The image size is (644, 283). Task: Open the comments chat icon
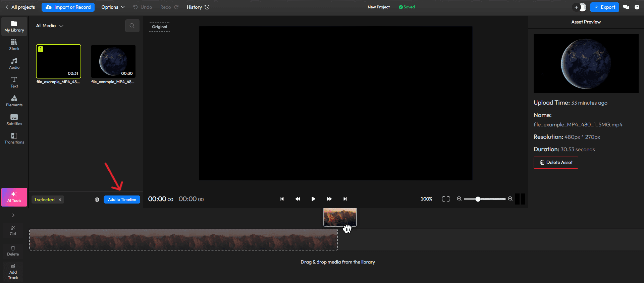click(626, 7)
